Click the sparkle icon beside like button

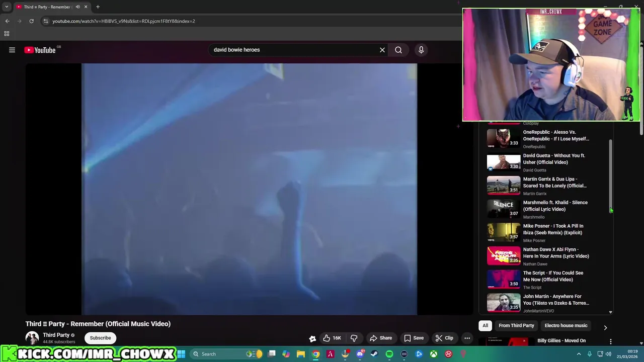pos(312,338)
